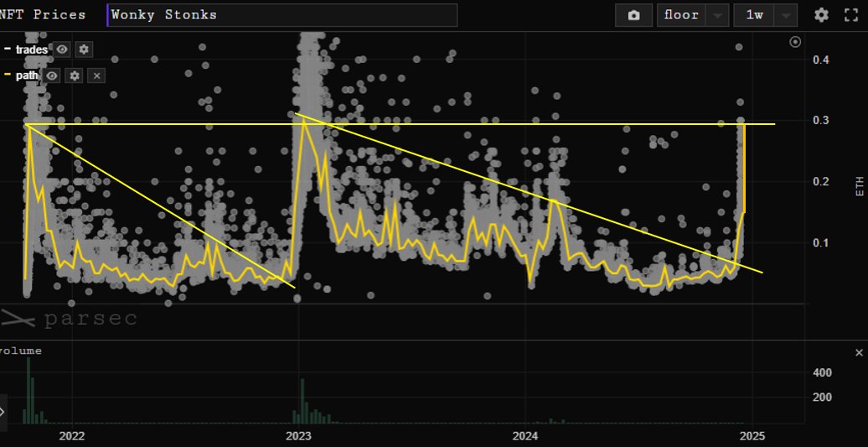Click the circular target icon above price axis
Viewport: 868px width, 447px height.
pyautogui.click(x=795, y=42)
